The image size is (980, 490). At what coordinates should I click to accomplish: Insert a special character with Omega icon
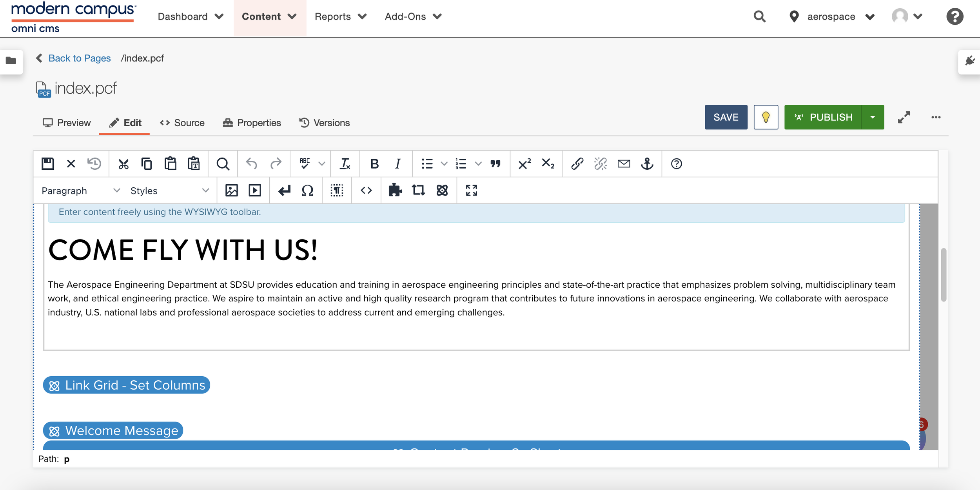(307, 191)
